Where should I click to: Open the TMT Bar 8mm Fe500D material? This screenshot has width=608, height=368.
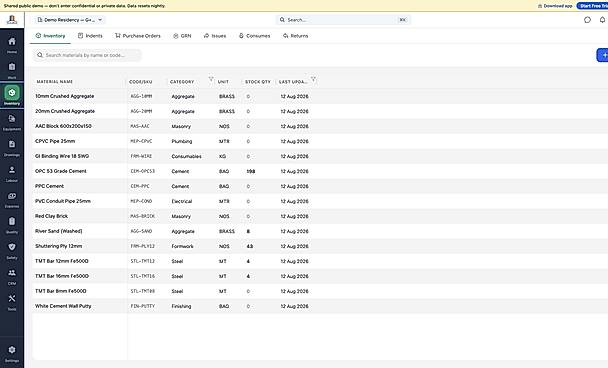click(61, 291)
